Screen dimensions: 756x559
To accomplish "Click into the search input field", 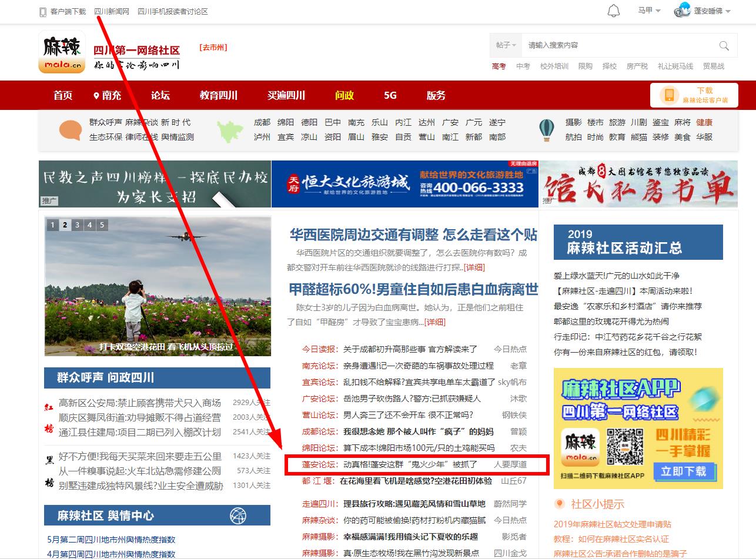I will [617, 45].
